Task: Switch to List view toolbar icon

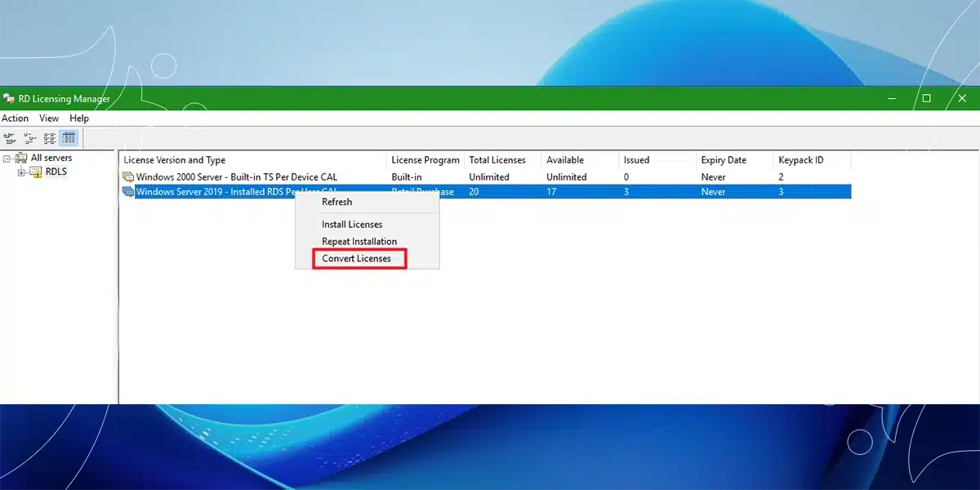Action: (x=50, y=138)
